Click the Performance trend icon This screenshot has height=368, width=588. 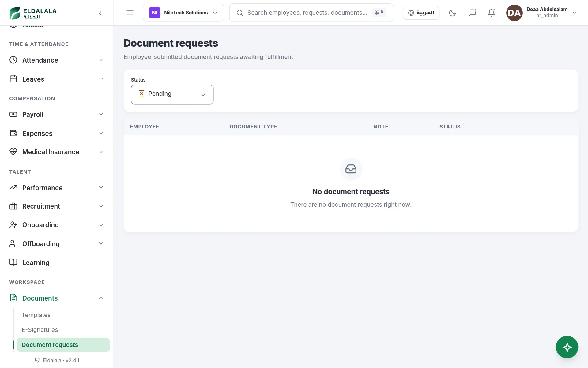[13, 187]
